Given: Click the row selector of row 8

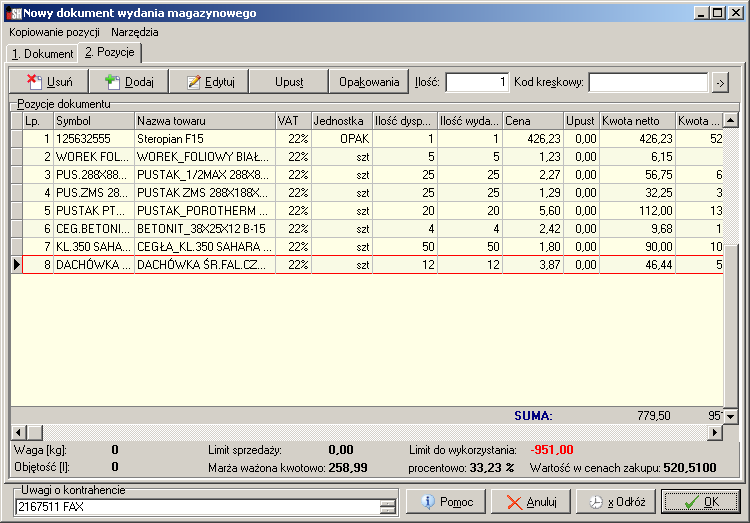Looking at the screenshot, I should click(17, 265).
